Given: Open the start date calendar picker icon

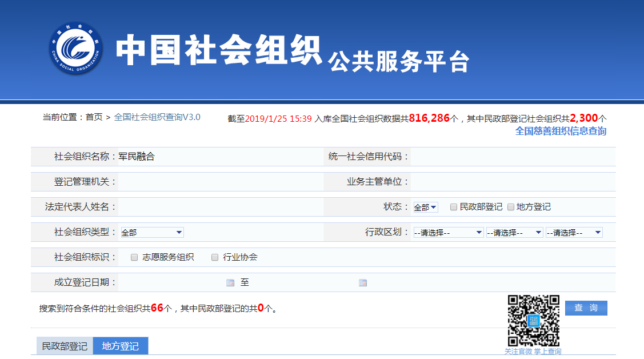Looking at the screenshot, I should coord(230,282).
